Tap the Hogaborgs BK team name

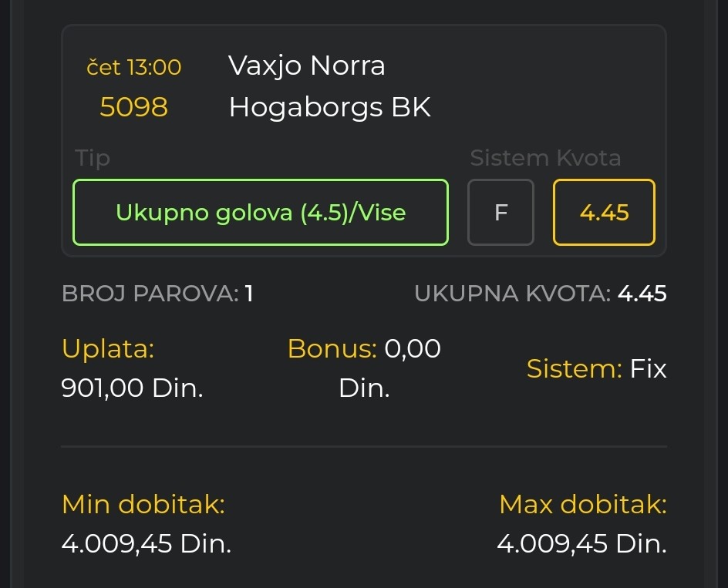point(329,107)
